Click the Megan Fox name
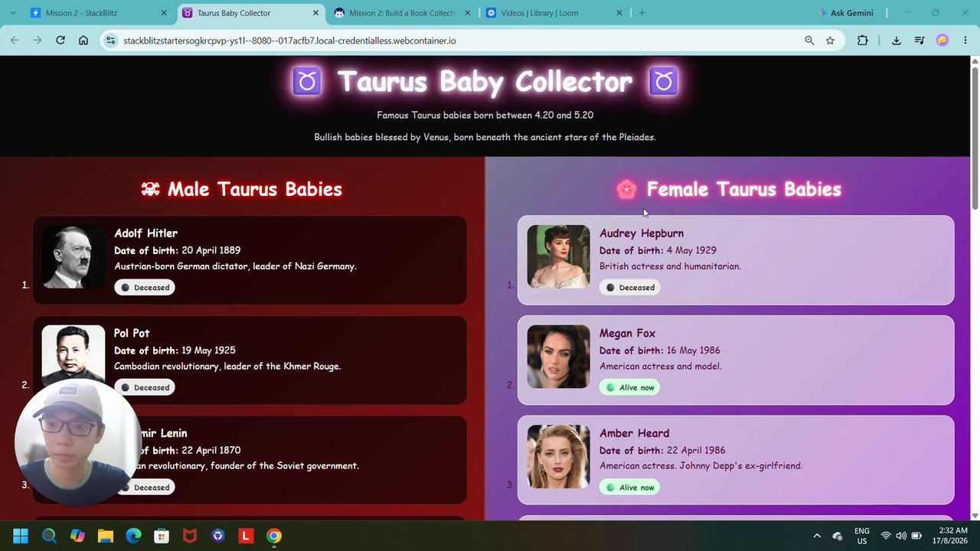Screen dimensions: 980x551 click(627, 333)
